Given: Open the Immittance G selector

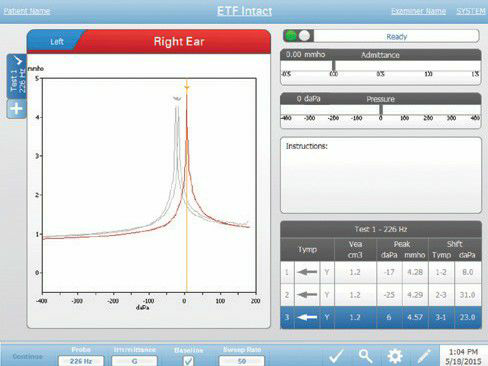Looking at the screenshot, I should [x=134, y=361].
